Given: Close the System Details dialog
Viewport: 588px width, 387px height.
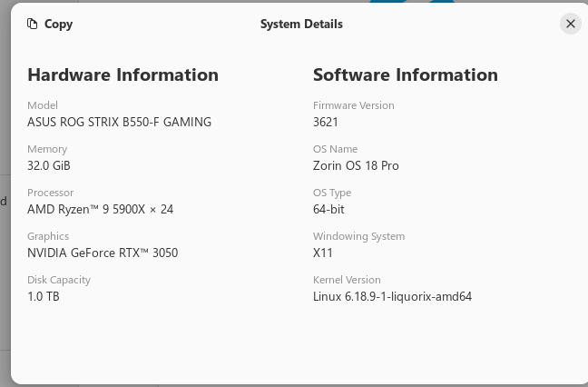Looking at the screenshot, I should [x=570, y=25].
